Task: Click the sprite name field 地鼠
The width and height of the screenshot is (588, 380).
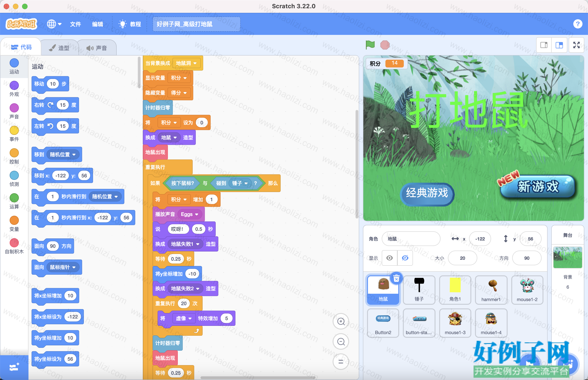Action: point(411,239)
